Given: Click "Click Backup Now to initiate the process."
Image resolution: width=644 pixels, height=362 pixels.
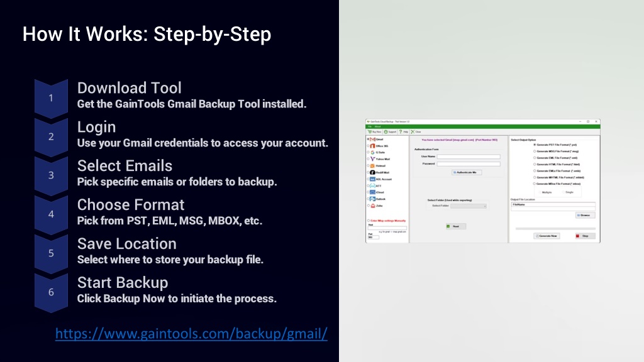Looking at the screenshot, I should tap(177, 299).
